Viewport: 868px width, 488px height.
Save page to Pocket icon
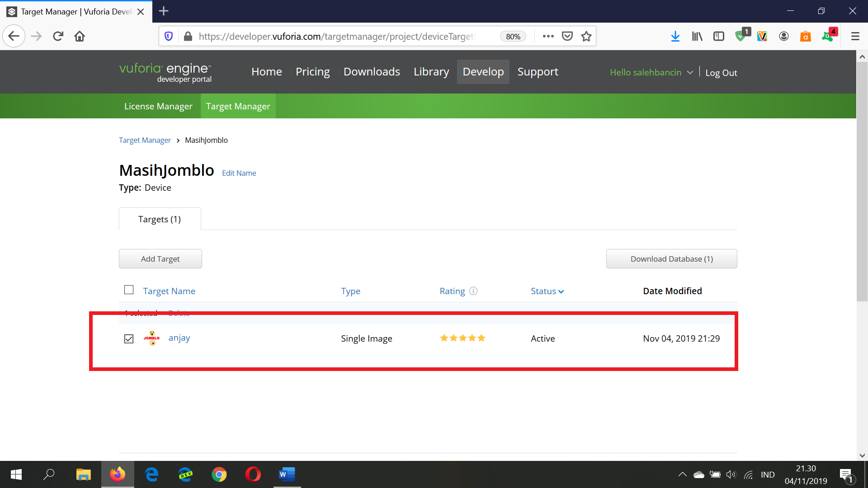pyautogui.click(x=567, y=36)
